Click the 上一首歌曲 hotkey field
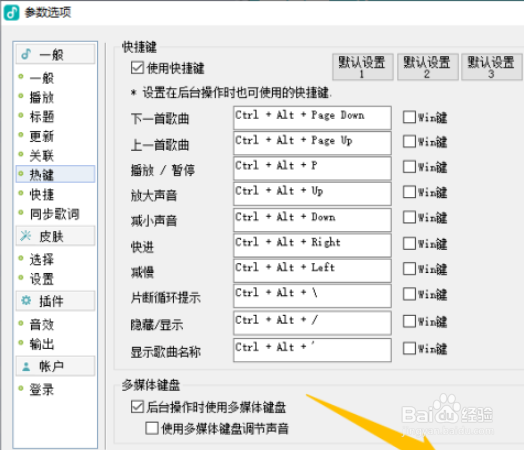 312,143
